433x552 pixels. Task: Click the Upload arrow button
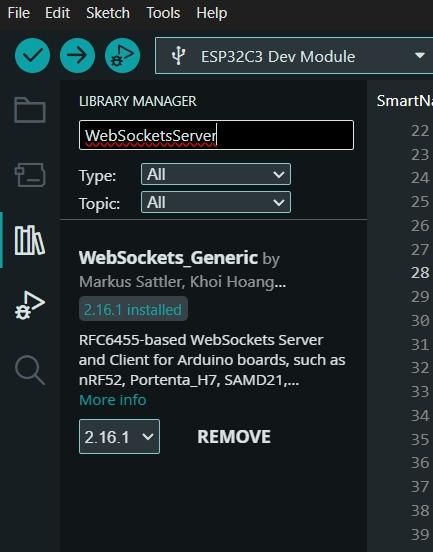(x=77, y=56)
